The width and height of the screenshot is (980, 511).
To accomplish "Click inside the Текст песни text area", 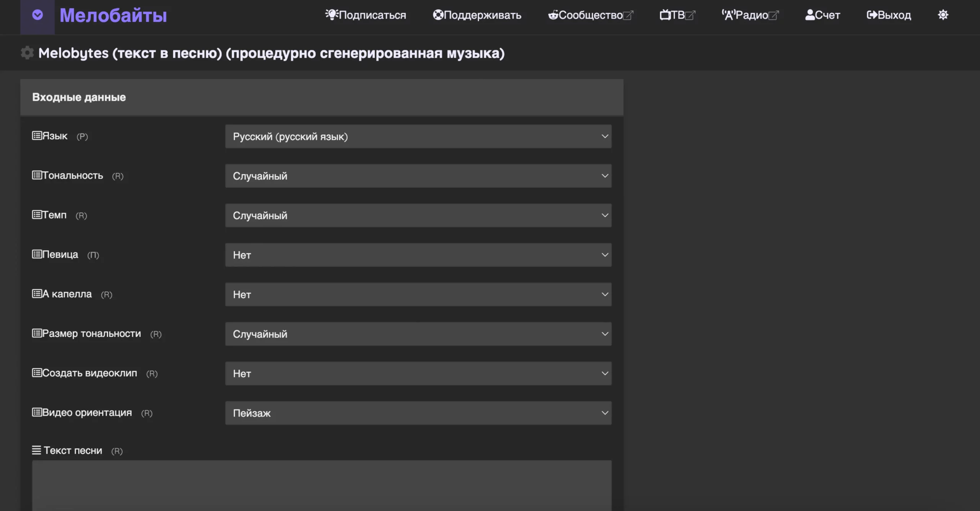I will (322, 485).
